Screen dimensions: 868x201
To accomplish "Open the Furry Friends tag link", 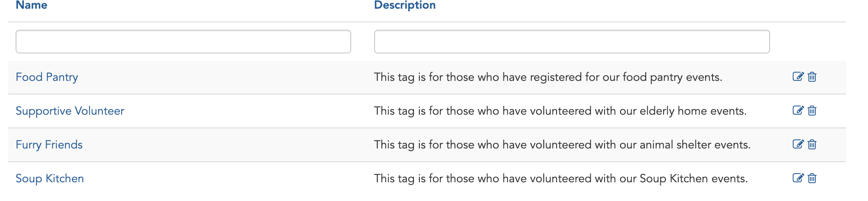I will point(49,145).
